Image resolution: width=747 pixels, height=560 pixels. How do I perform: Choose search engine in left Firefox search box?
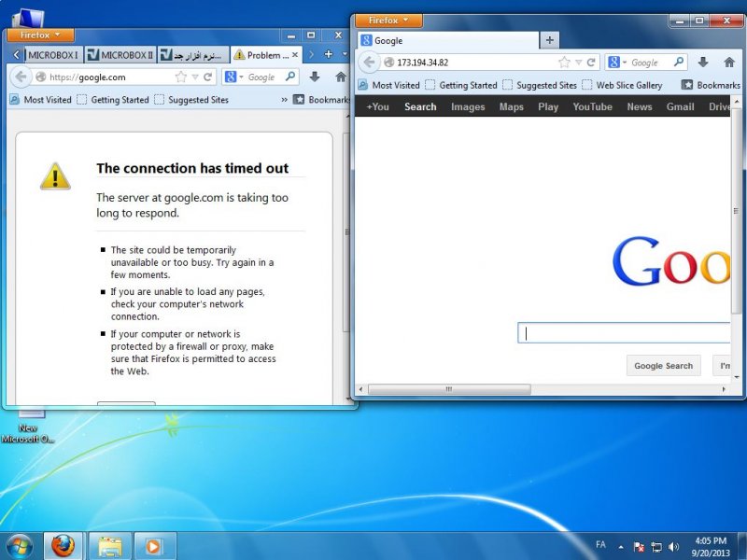(233, 77)
